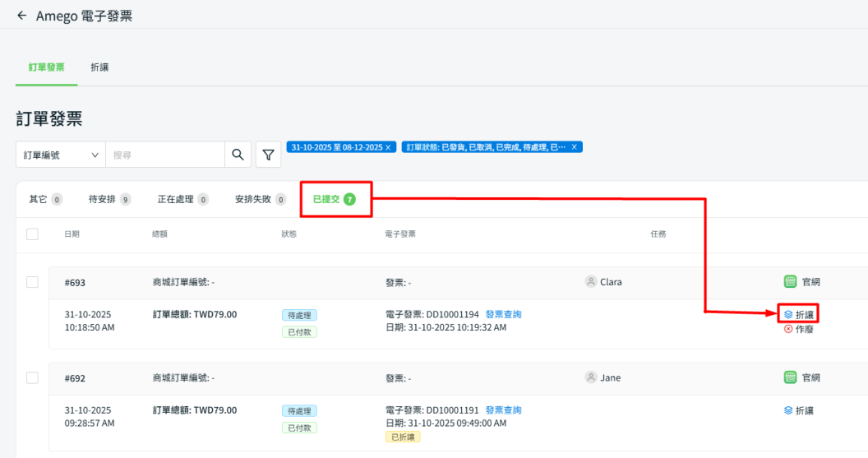Click the 搜尋 search input field

coord(164,155)
